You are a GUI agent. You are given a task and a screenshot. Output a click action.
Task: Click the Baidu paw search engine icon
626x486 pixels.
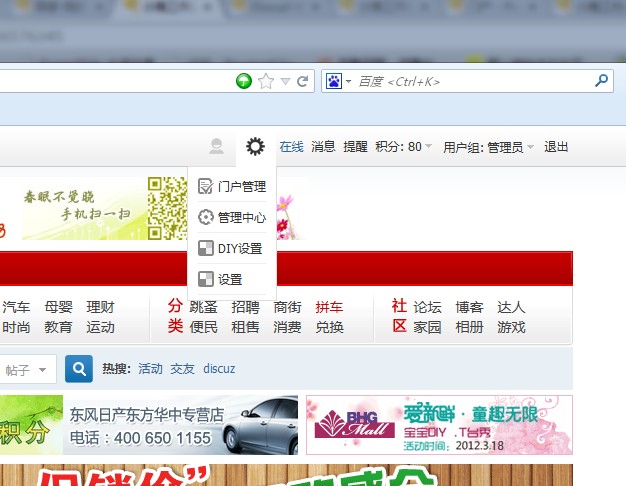[x=334, y=81]
